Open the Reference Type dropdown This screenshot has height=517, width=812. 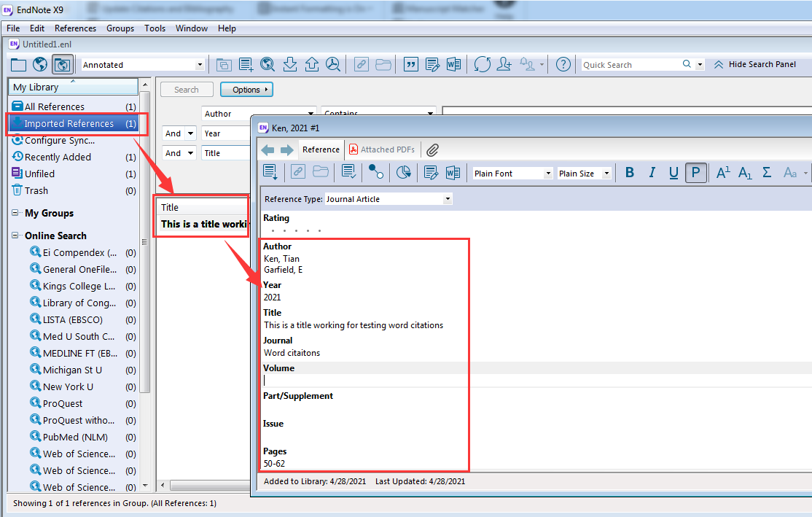click(389, 199)
